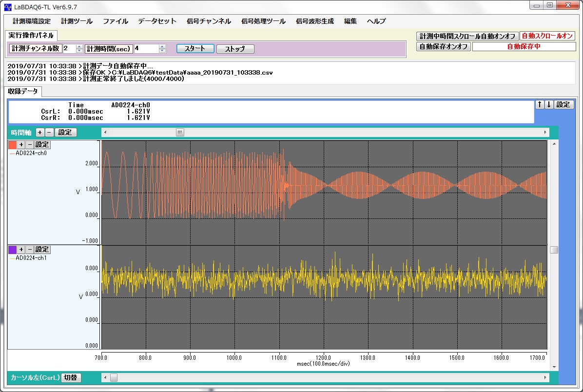Click the horizontal time-axis scrollbar thumb
Image resolution: width=583 pixels, height=392 pixels.
click(180, 132)
